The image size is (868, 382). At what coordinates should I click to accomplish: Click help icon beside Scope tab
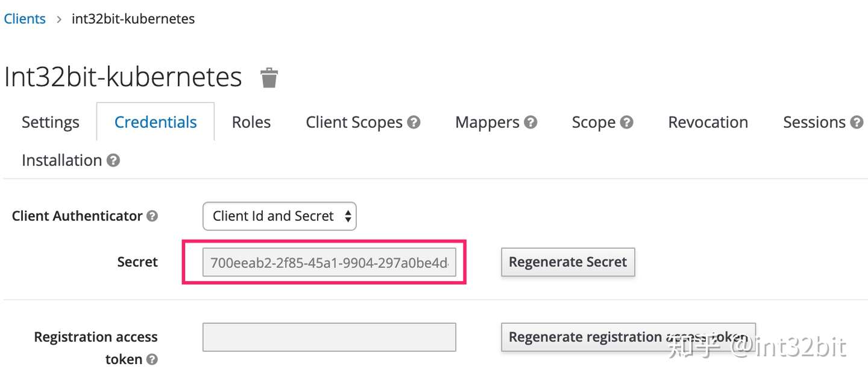click(x=627, y=122)
